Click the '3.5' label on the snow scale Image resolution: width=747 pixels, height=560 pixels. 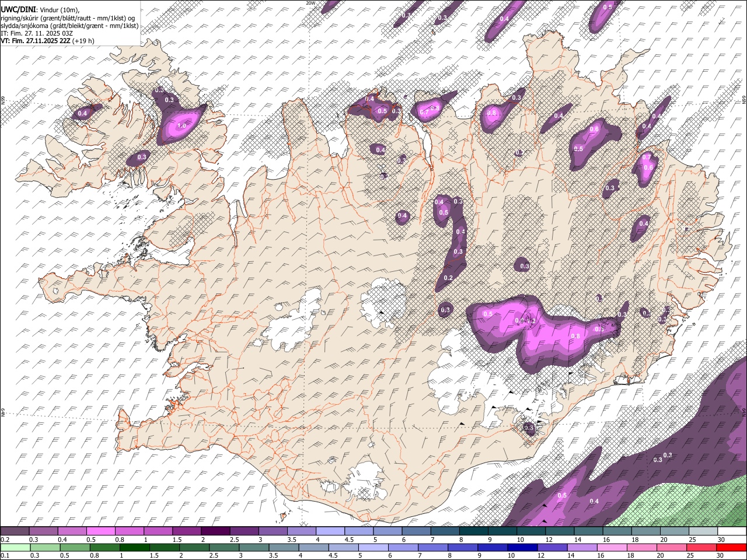pyautogui.click(x=292, y=540)
